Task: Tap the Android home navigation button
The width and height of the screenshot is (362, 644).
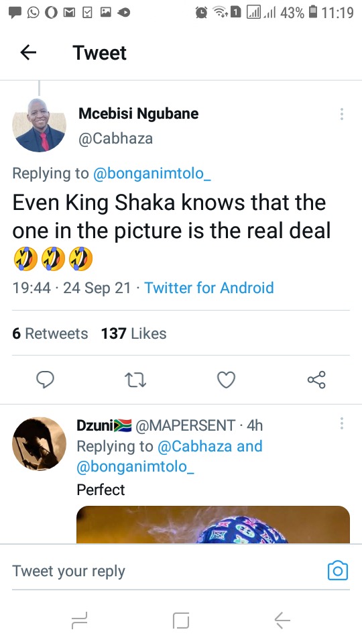Action: pyautogui.click(x=181, y=620)
